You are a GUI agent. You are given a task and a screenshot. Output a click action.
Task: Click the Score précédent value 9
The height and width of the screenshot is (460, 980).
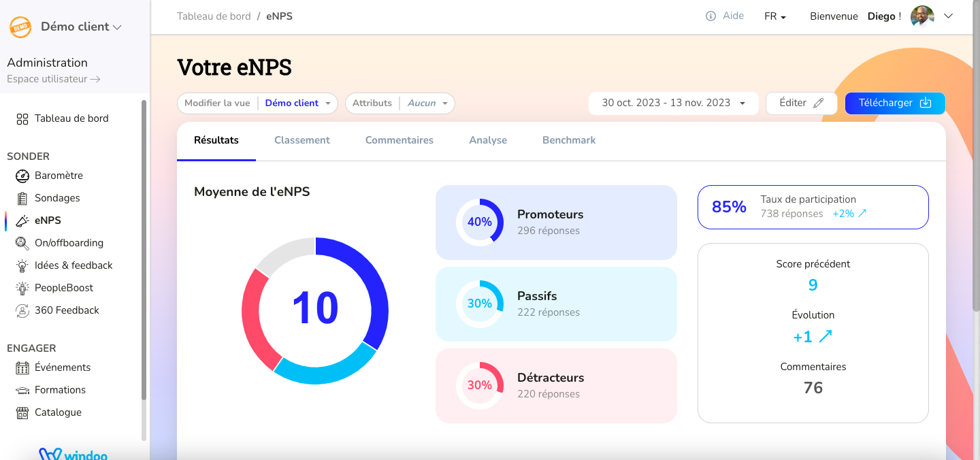813,285
